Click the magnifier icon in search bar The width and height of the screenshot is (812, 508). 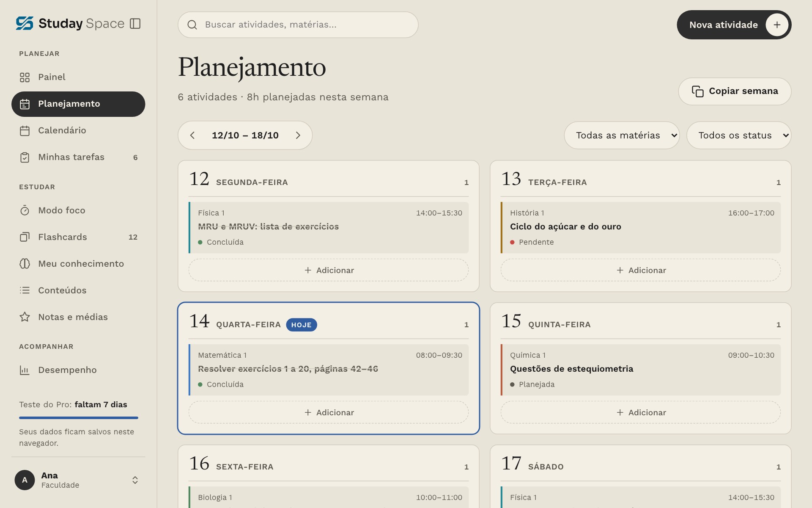(x=192, y=25)
